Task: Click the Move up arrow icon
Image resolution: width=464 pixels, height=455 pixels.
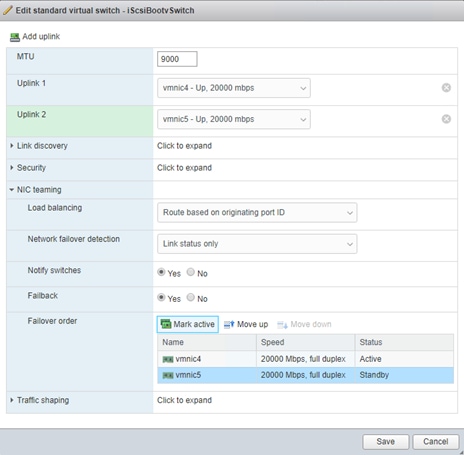Action: pyautogui.click(x=229, y=324)
